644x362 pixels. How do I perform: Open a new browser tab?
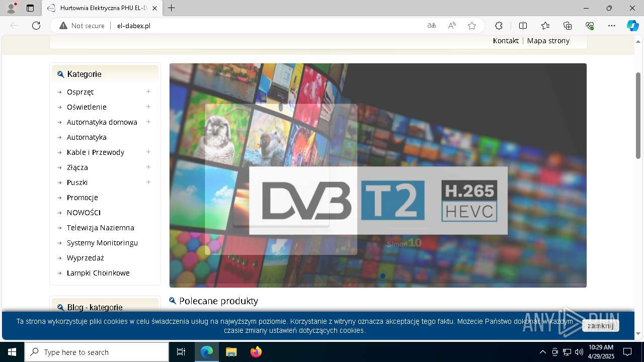pos(172,8)
